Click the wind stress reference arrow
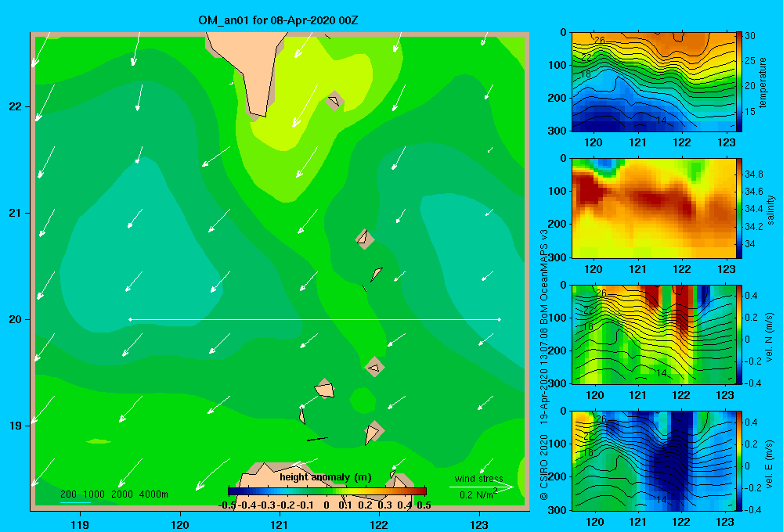This screenshot has height=532, width=783. 482,487
